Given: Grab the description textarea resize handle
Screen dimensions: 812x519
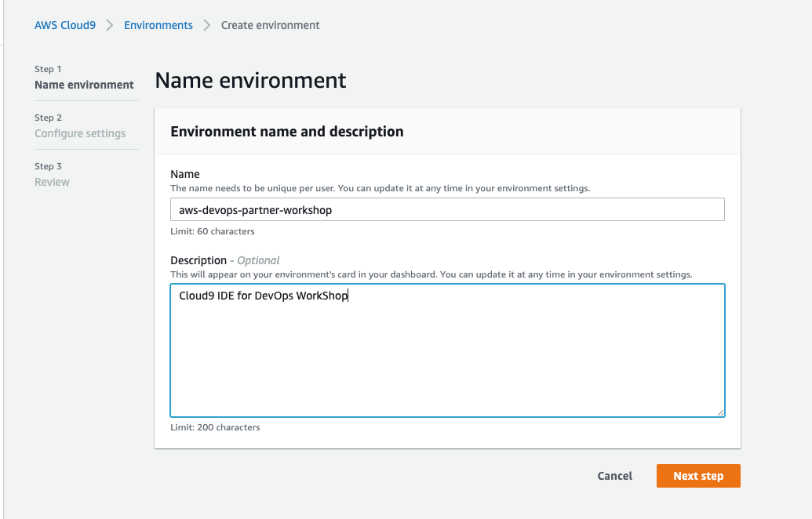Looking at the screenshot, I should pos(720,412).
